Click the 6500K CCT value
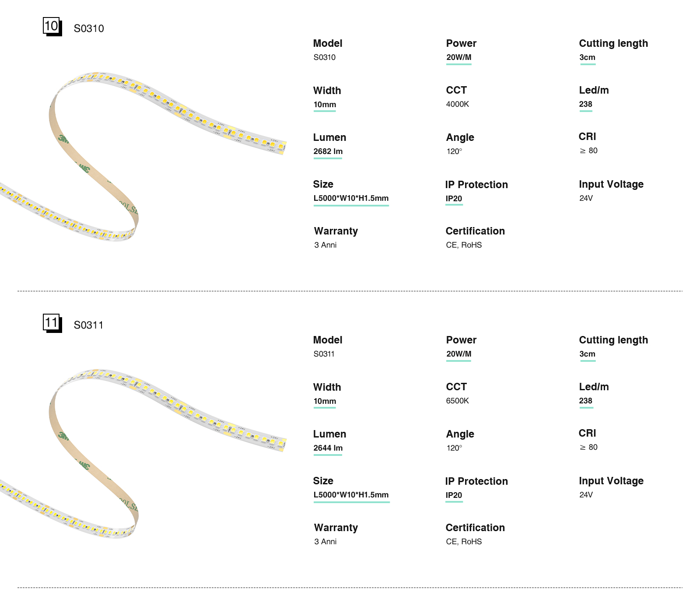Viewport: 700px width, 595px height. pos(457,401)
